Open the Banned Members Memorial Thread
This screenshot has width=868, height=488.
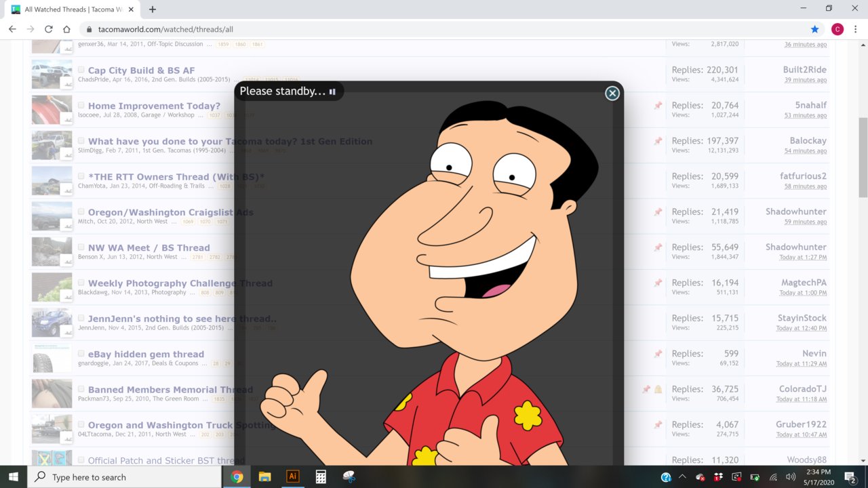[x=170, y=390]
